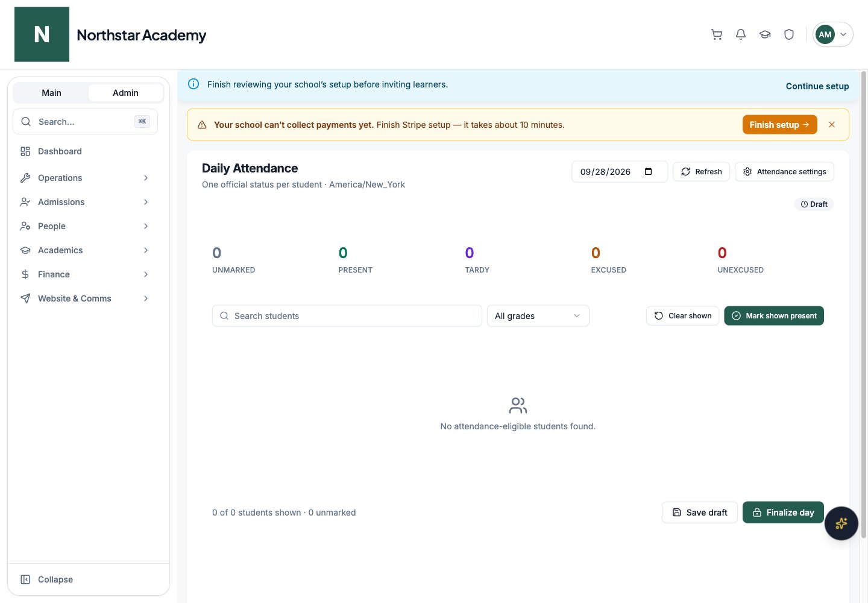Open the calendar picker icon
The width and height of the screenshot is (868, 603).
point(649,171)
